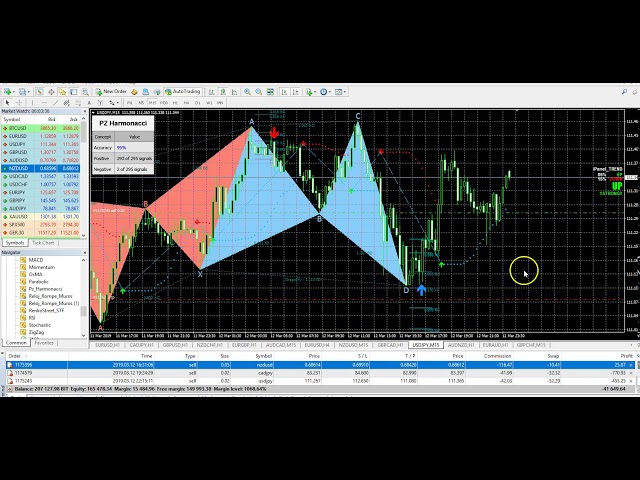Toggle the AutoTrading button

[183, 91]
